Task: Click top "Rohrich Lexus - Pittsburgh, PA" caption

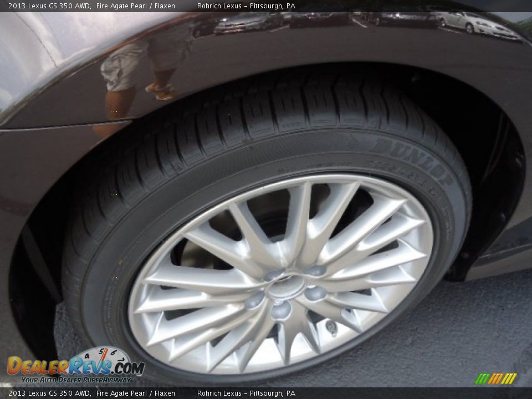Action: pos(246,6)
